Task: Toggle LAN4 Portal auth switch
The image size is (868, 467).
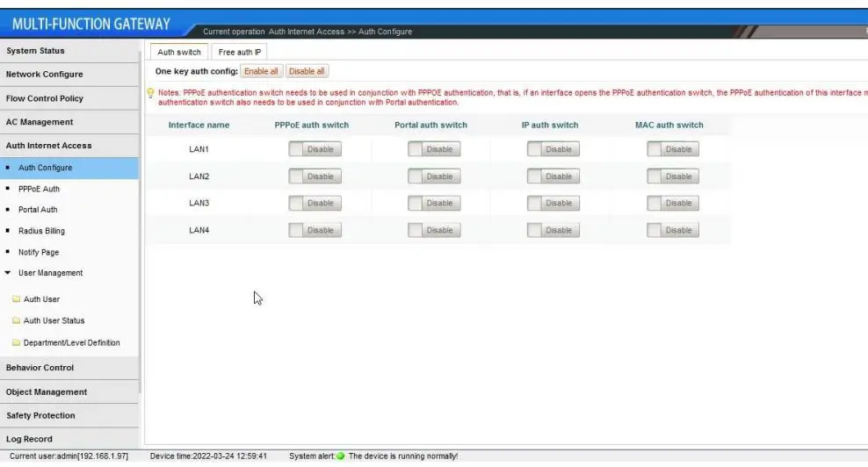Action: [x=434, y=230]
